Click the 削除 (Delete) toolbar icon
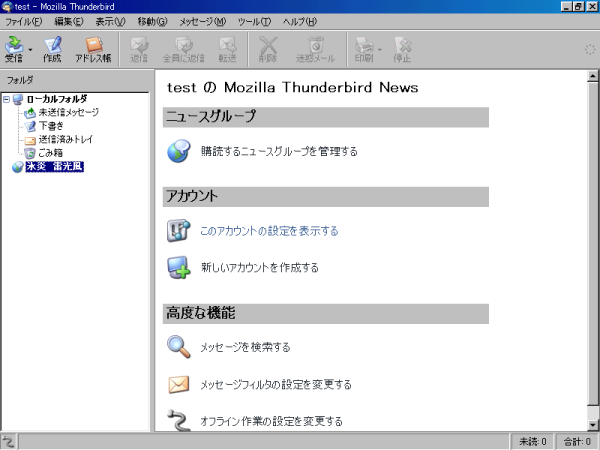The width and height of the screenshot is (600, 450). [x=268, y=49]
